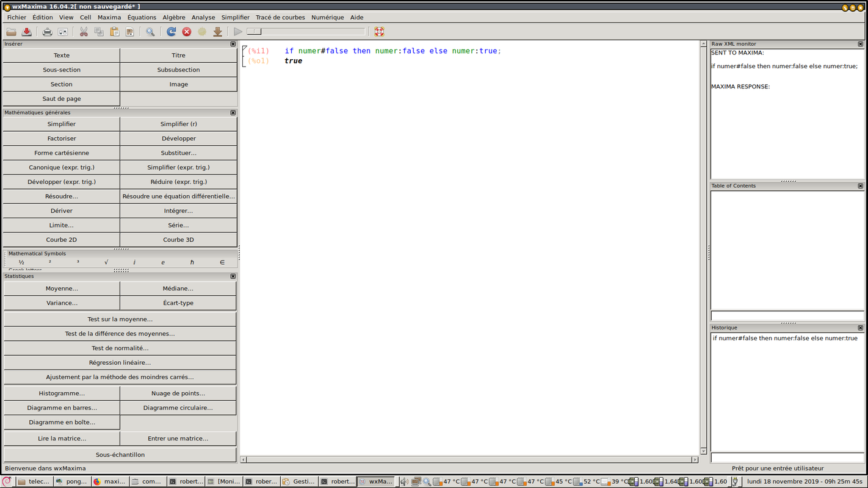This screenshot has width=868, height=488.
Task: Click the input cell %i1 code line
Action: (392, 51)
